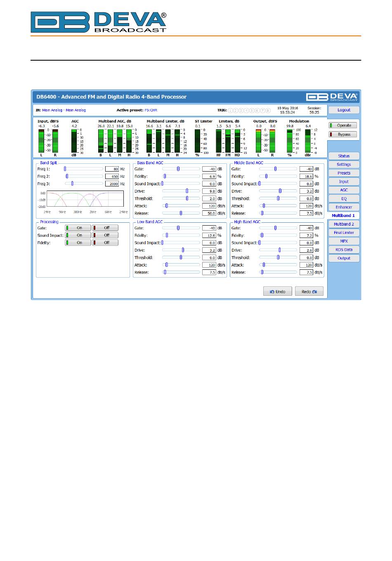
Task: Open the Final Limiter page
Action: (344, 233)
